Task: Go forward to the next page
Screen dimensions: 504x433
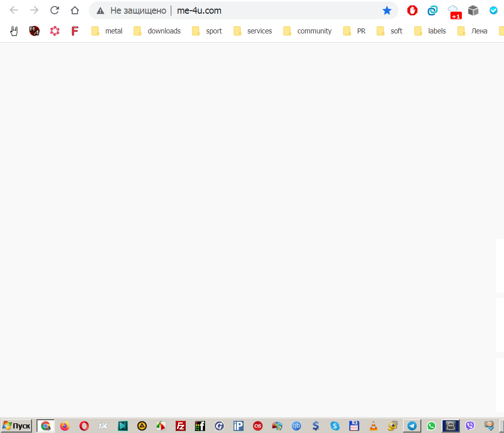Action: coord(34,11)
